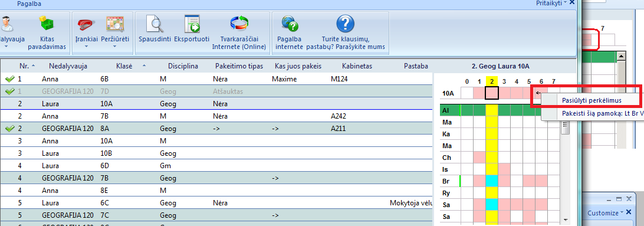Select the GEOGRAFIJA 120 7B row
This screenshot has height=226, width=644.
[217, 178]
